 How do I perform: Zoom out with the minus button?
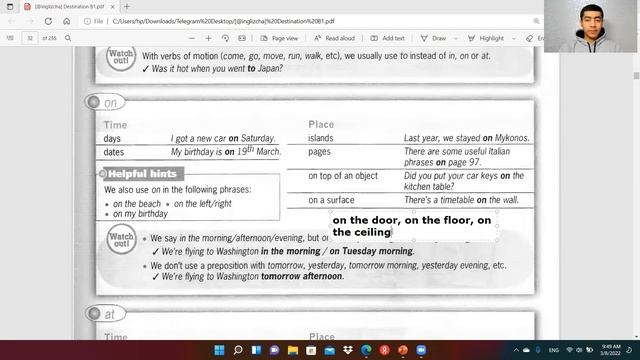click(191, 38)
